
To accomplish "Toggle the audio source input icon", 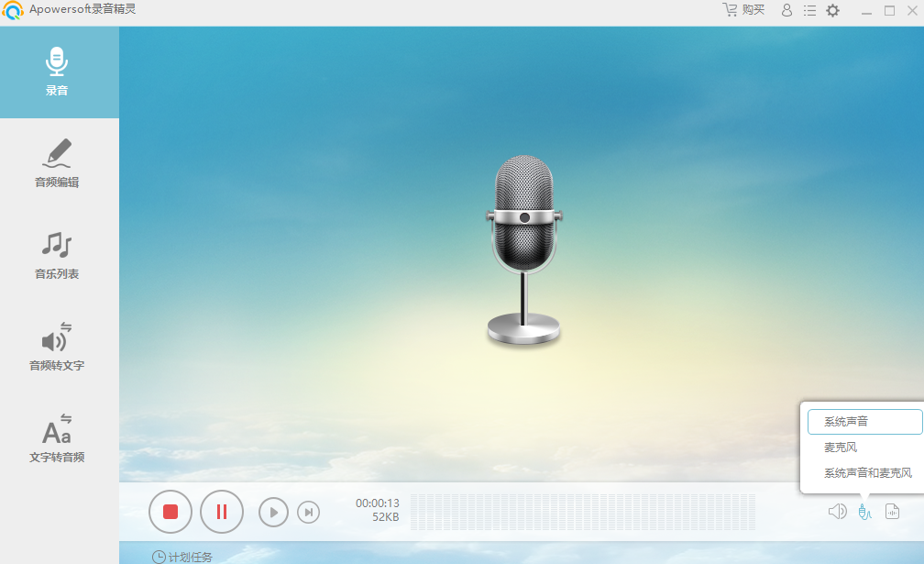I will (x=863, y=512).
